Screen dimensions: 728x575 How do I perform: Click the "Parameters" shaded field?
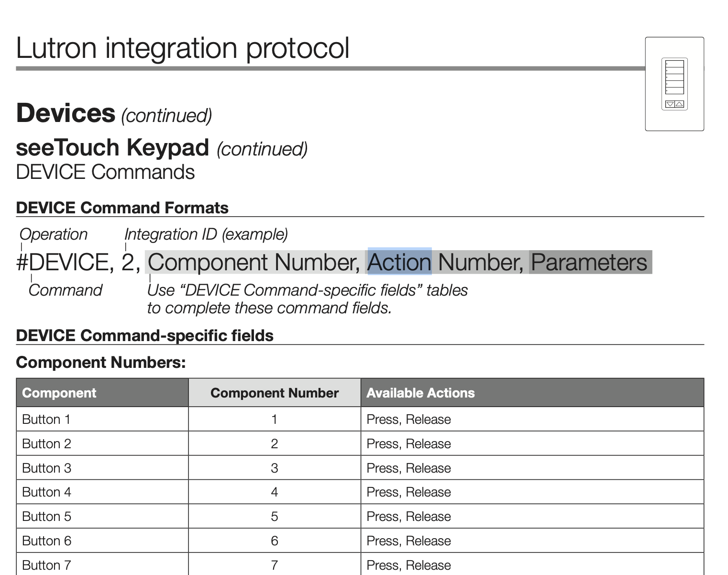(589, 262)
